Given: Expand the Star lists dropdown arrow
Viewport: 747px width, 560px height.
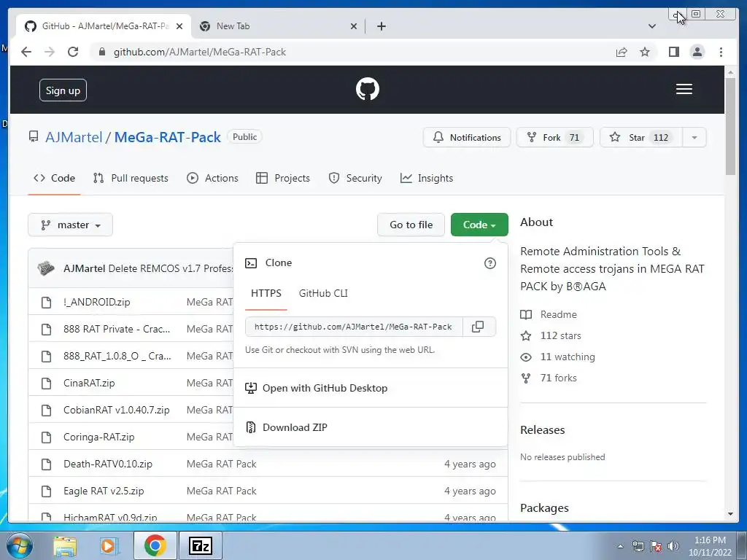Looking at the screenshot, I should tap(694, 138).
